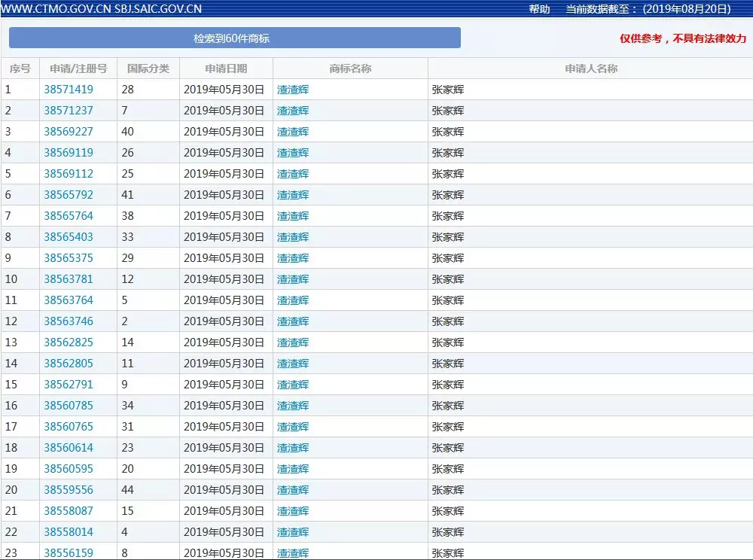This screenshot has width=753, height=560.
Task: Select application number 38558014
Action: pos(69,532)
